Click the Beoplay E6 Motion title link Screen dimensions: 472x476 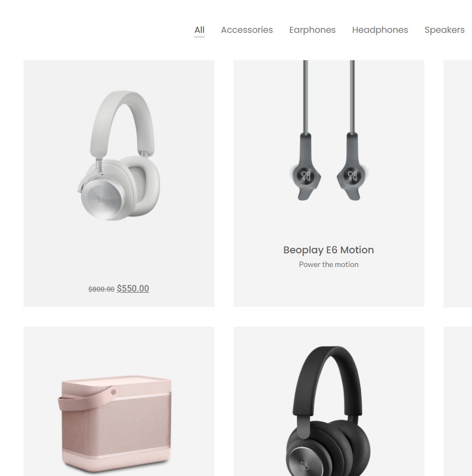[x=329, y=250]
